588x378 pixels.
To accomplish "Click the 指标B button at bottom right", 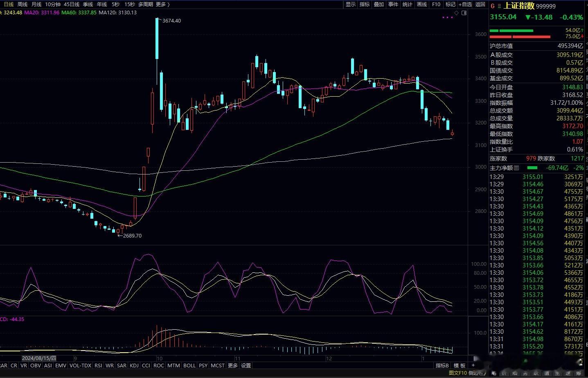I will (x=442, y=365).
